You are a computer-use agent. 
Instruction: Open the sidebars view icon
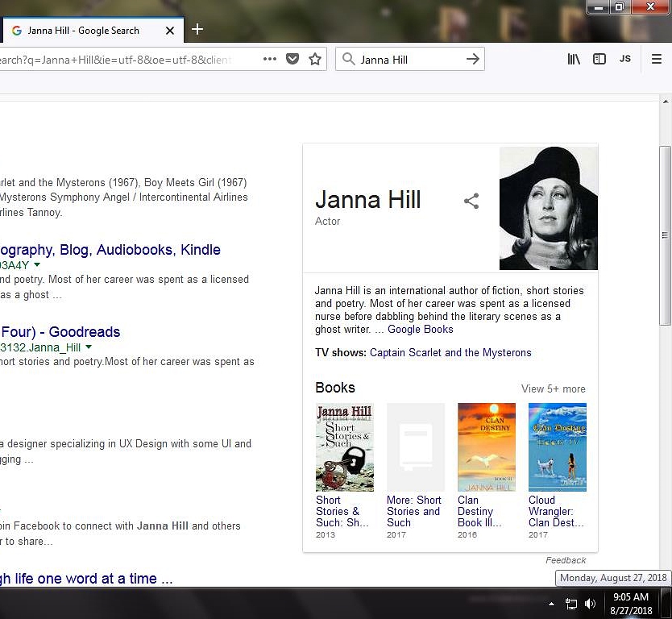pos(599,59)
